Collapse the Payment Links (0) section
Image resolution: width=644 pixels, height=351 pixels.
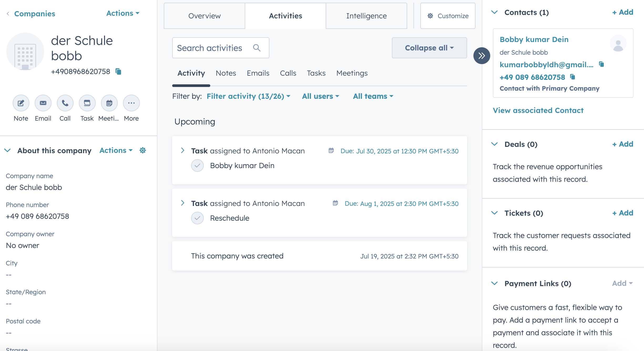(x=494, y=283)
